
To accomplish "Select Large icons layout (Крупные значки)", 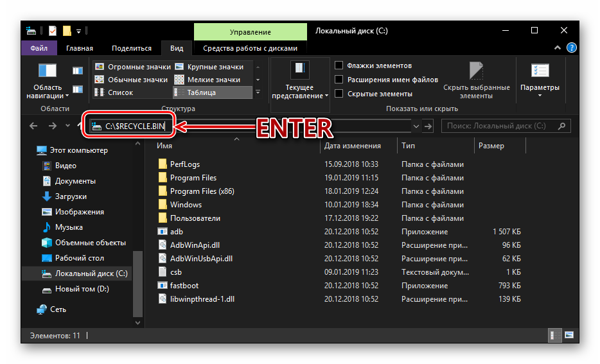I will [x=209, y=67].
